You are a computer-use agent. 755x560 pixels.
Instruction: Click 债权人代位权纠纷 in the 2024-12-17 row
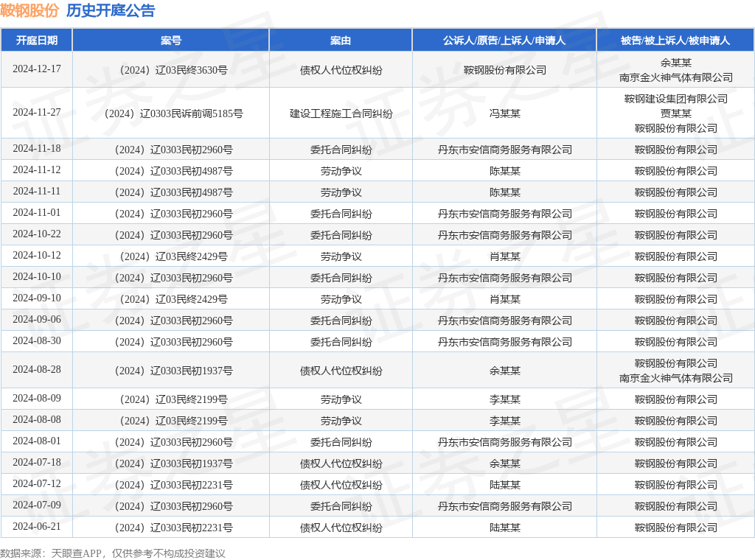pyautogui.click(x=341, y=70)
